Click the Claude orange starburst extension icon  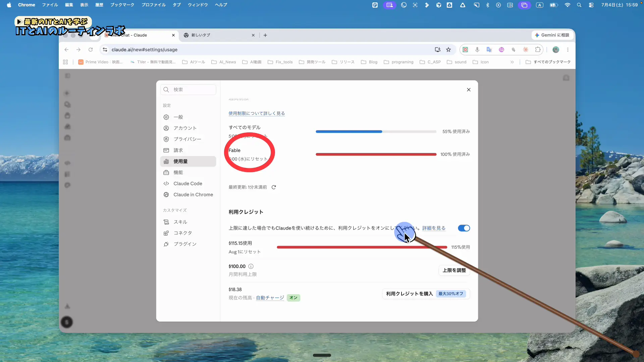(x=526, y=50)
